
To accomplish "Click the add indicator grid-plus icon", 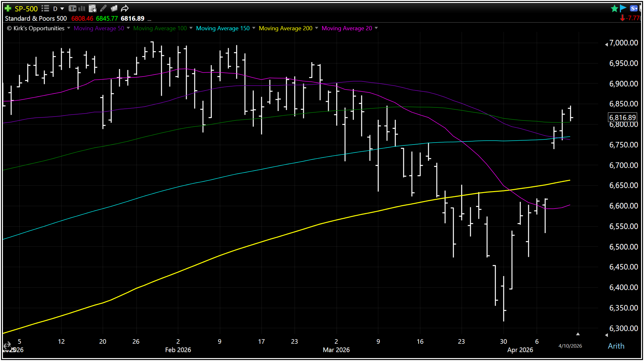I will click(93, 8).
